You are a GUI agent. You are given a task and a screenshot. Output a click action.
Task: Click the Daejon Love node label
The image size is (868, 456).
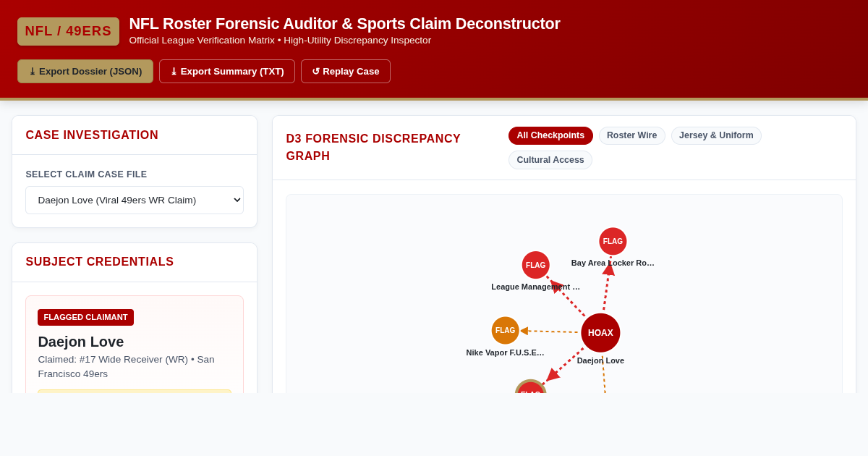(x=600, y=360)
